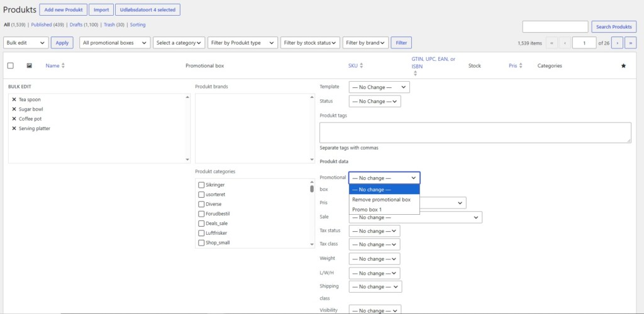
Task: Click the Import button
Action: pyautogui.click(x=101, y=10)
